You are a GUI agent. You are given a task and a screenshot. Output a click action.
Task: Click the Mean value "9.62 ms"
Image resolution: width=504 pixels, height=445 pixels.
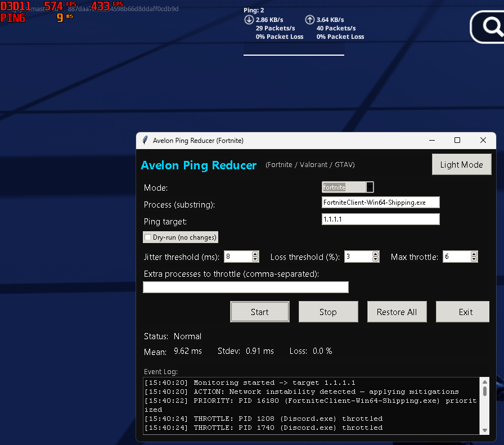[188, 351]
